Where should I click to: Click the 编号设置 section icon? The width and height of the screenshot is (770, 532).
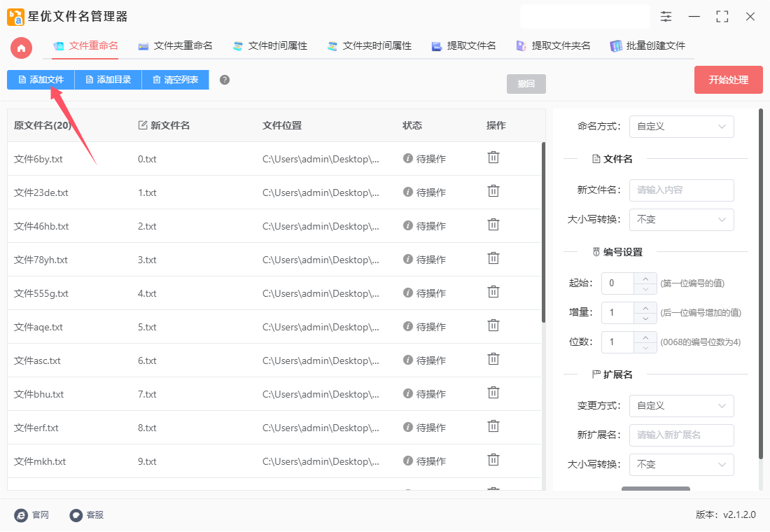point(596,252)
